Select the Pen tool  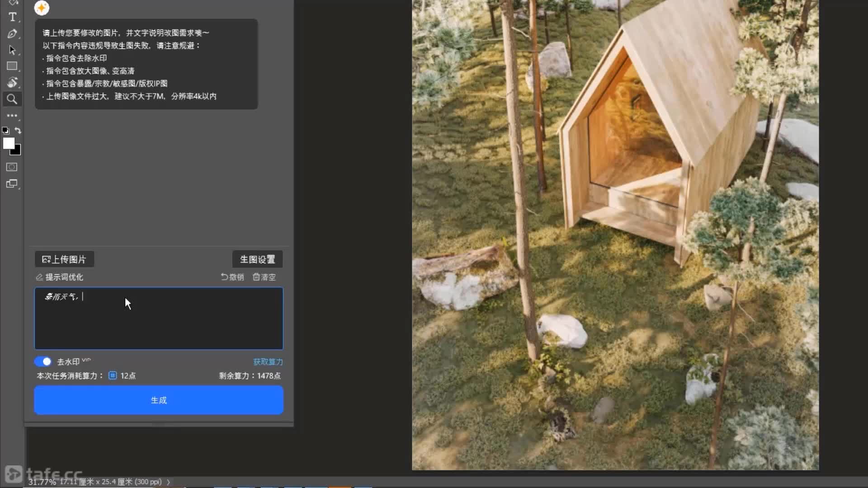click(x=12, y=34)
